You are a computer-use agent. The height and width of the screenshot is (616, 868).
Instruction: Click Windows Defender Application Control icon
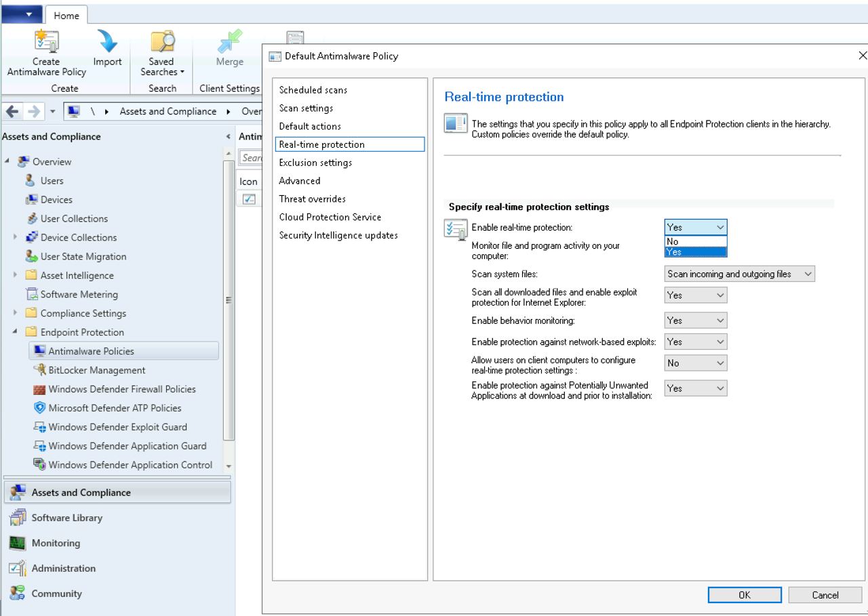click(x=39, y=465)
